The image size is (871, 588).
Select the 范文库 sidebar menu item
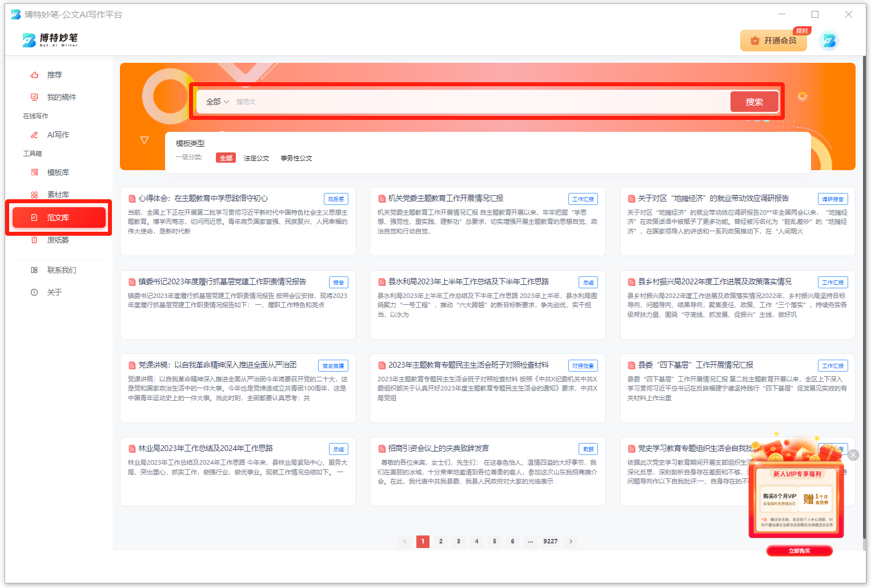tap(59, 218)
